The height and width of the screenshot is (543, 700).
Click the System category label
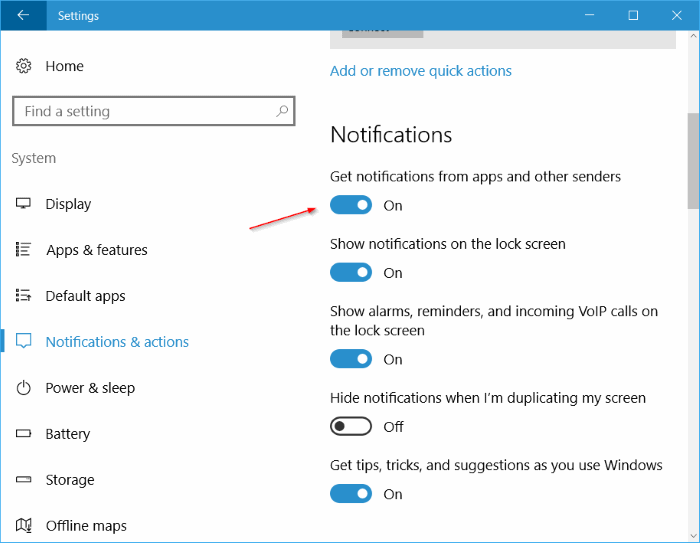(x=33, y=159)
